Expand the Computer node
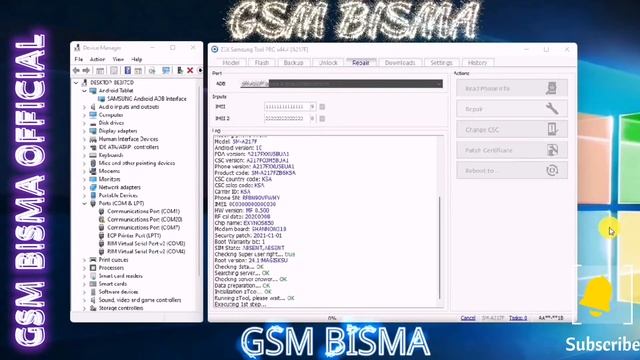Screen dimensions: 640x360 point(84,115)
